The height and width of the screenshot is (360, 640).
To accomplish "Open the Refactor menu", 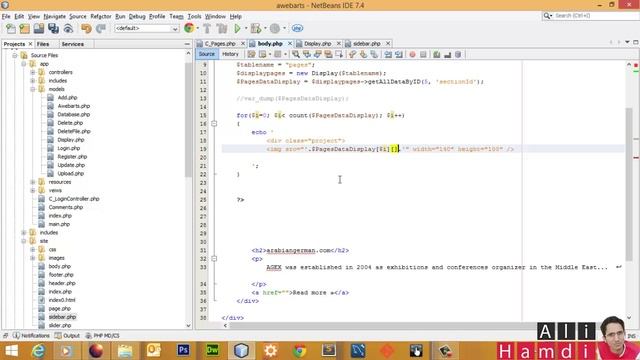I will [x=100, y=16].
